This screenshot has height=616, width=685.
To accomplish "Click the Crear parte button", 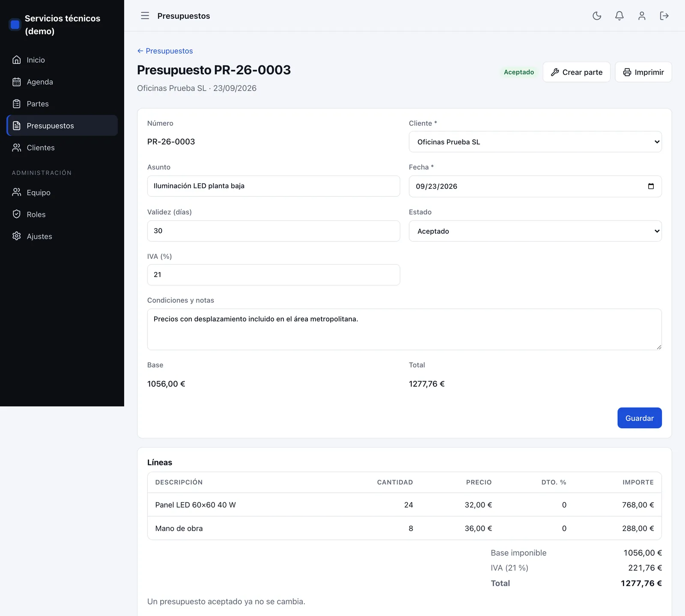I will coord(576,72).
